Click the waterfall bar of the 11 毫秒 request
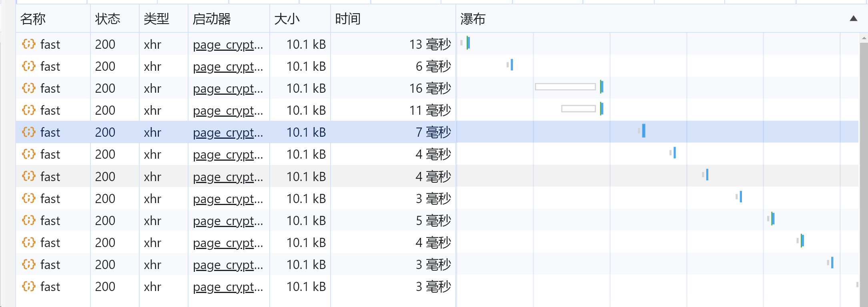This screenshot has width=868, height=307. click(x=579, y=109)
